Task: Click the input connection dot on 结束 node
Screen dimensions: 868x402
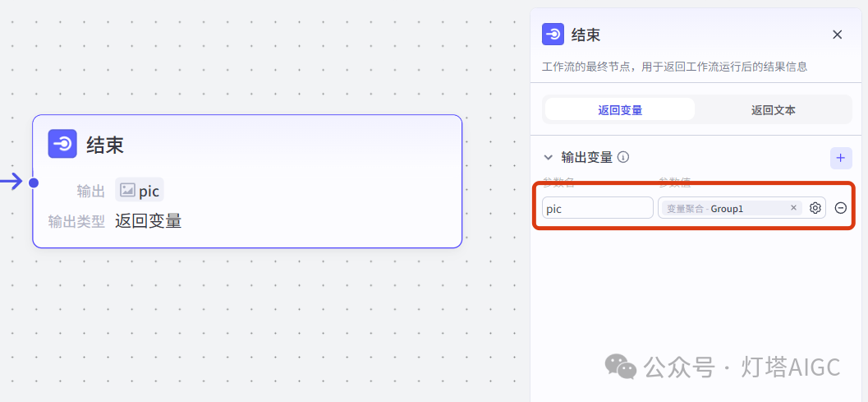Action: (33, 182)
